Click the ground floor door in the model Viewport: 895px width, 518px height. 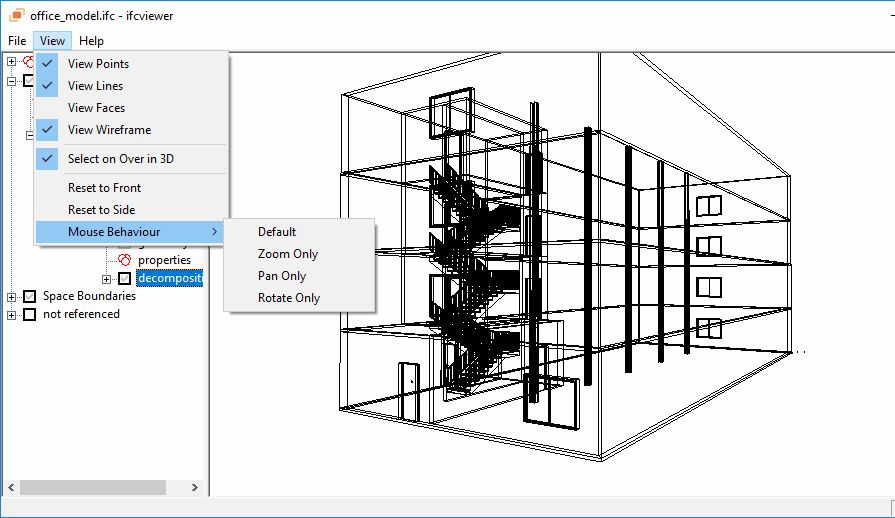(409, 392)
